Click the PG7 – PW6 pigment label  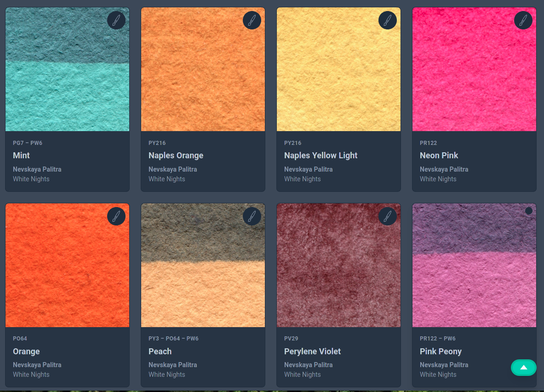coord(28,143)
